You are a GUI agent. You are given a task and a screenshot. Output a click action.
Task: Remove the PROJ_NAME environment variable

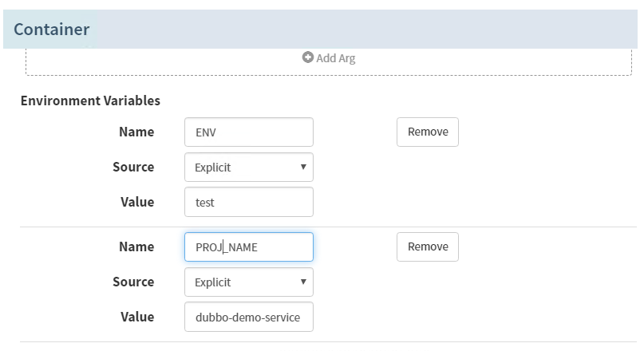click(x=427, y=246)
